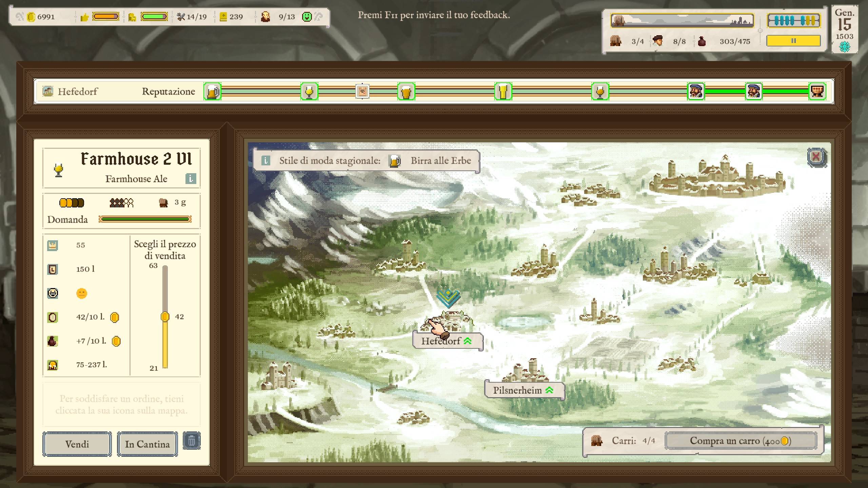Click the yellow book 239 icon
The height and width of the screenshot is (488, 868).
click(223, 17)
